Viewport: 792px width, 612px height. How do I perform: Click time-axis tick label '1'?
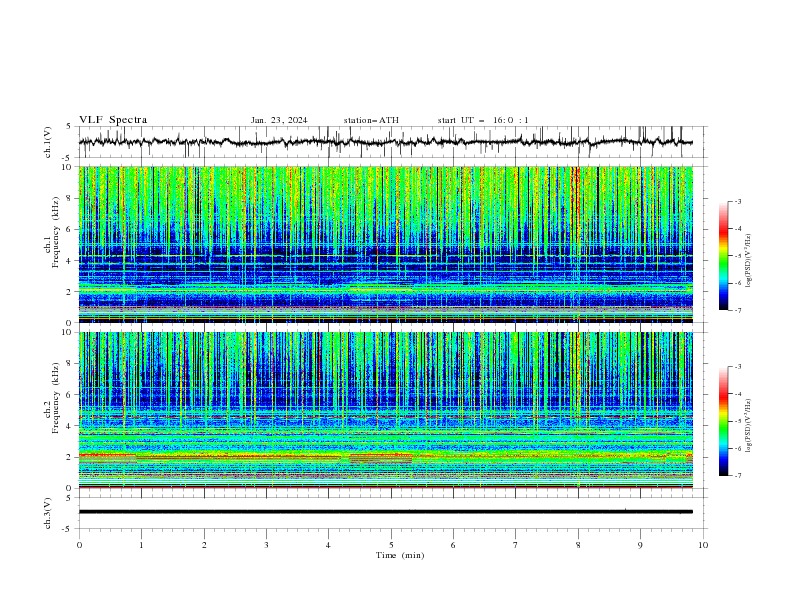(x=142, y=545)
